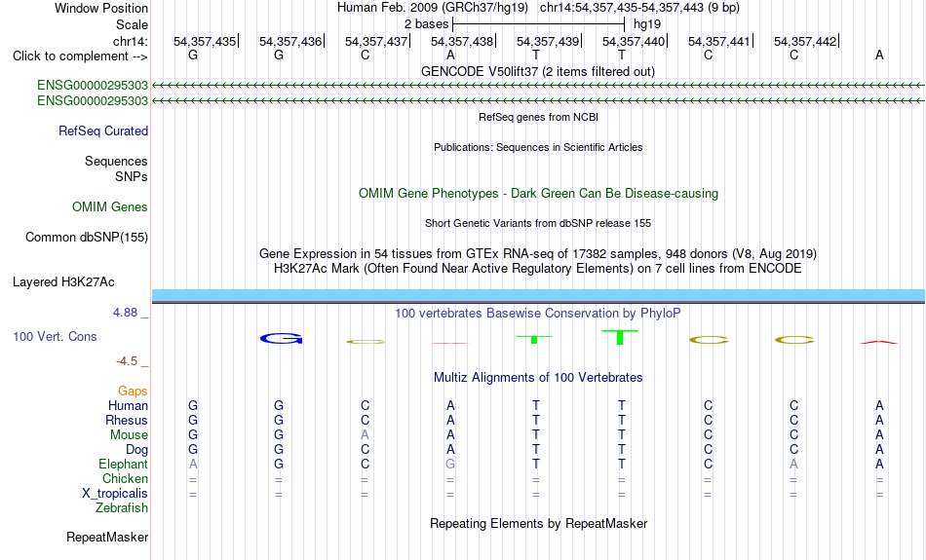Click the large blue G in PhyloP logo
Image resolution: width=926 pixels, height=560 pixels.
(281, 339)
